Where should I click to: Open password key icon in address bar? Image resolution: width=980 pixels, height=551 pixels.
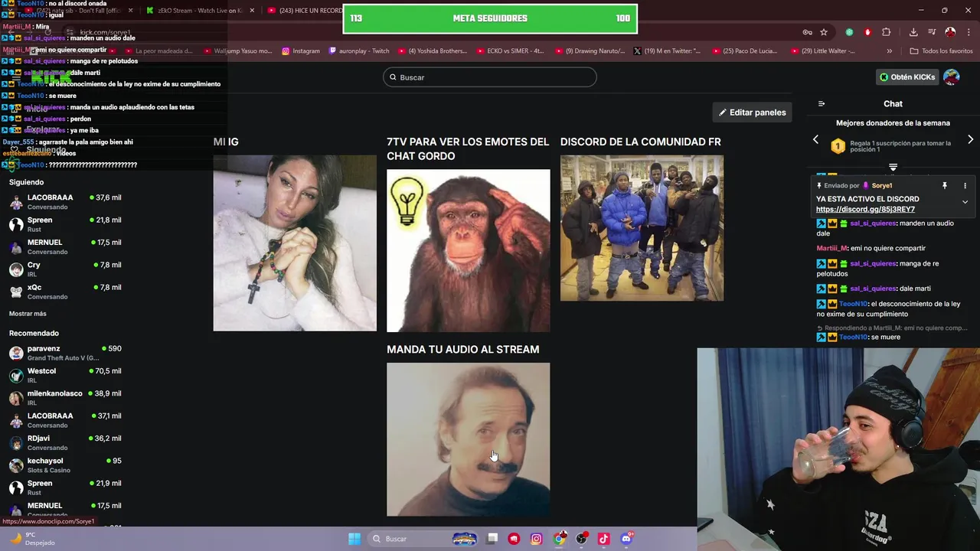coord(807,32)
